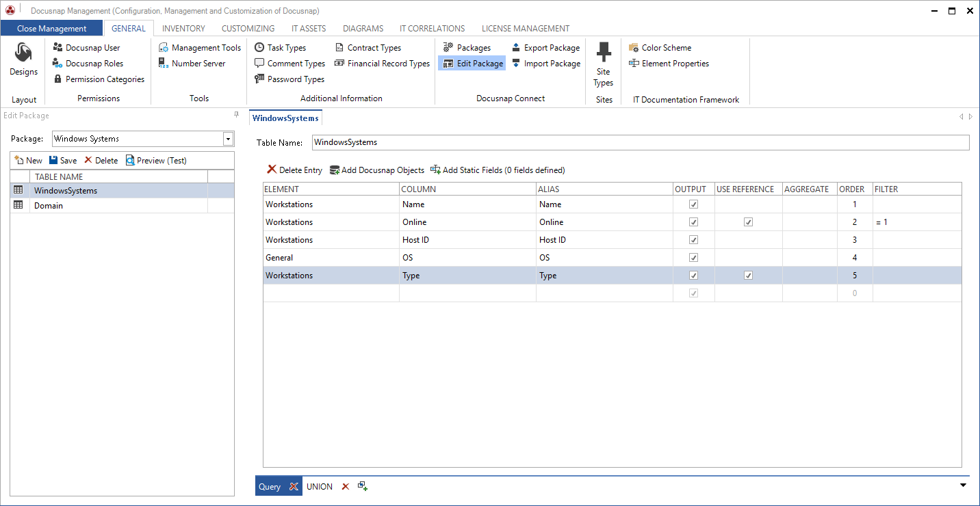Open the Designs layout tool
This screenshot has height=506, width=980.
23,60
